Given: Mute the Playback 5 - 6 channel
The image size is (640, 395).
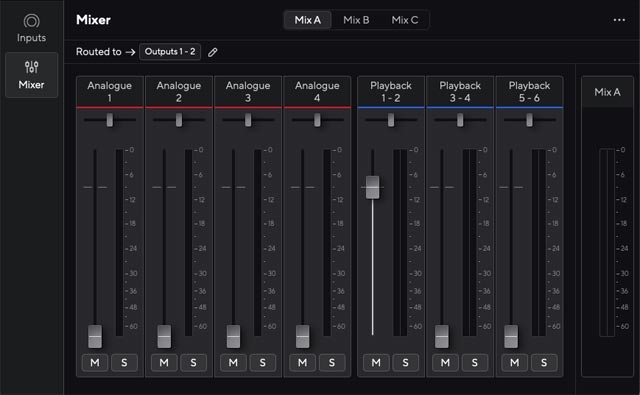Looking at the screenshot, I should (x=514, y=362).
